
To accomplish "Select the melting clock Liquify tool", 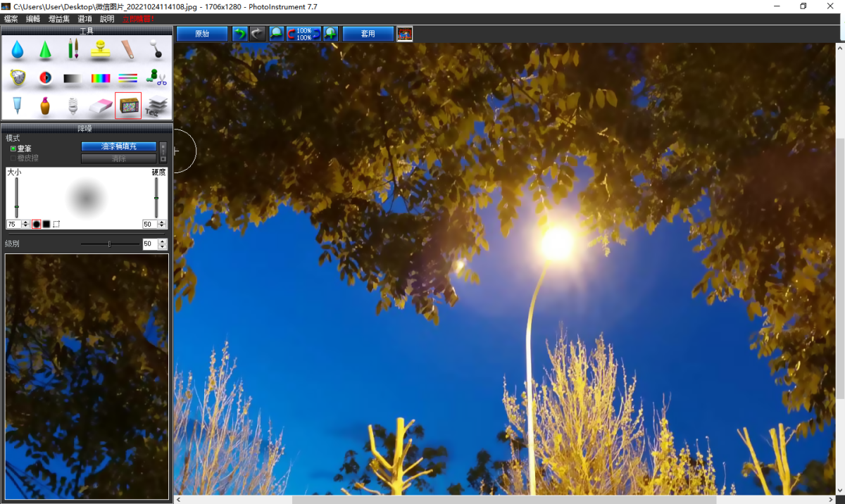I will pyautogui.click(x=18, y=78).
